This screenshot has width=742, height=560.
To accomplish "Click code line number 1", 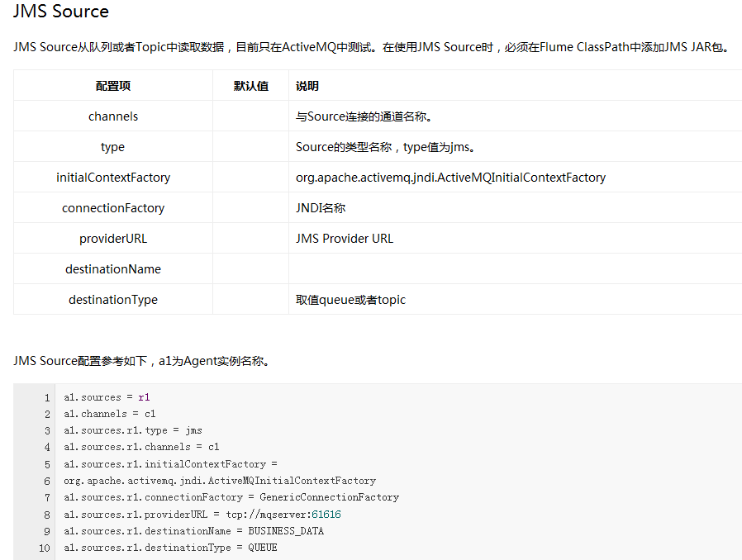I will tap(47, 397).
